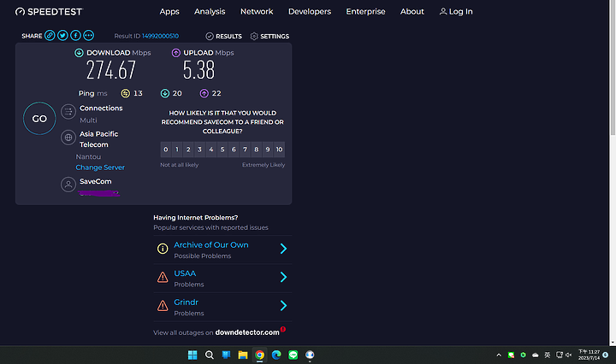Image resolution: width=616 pixels, height=364 pixels.
Task: Open LINE app from taskbar
Action: [293, 355]
